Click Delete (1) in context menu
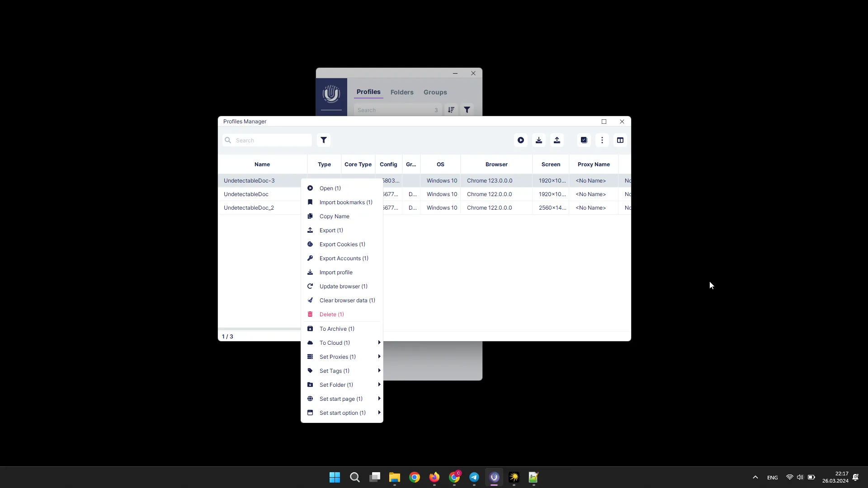The width and height of the screenshot is (868, 488). tap(331, 314)
